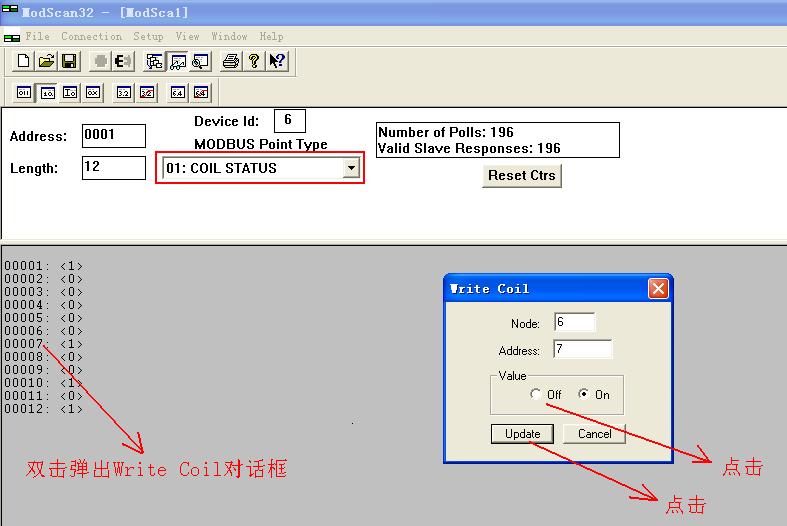Click the greyed-out connect plug icon
This screenshot has height=526, width=787.
(x=100, y=61)
